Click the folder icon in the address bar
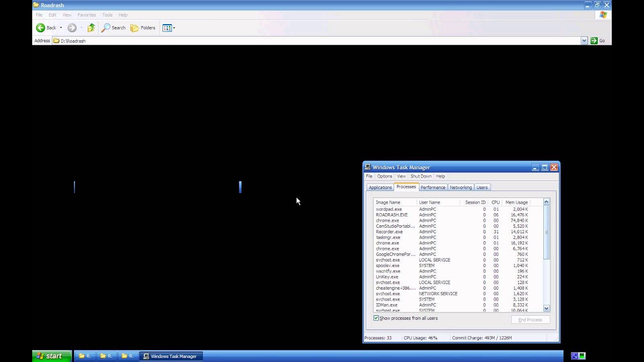Image resolution: width=644 pixels, height=362 pixels. (x=56, y=41)
